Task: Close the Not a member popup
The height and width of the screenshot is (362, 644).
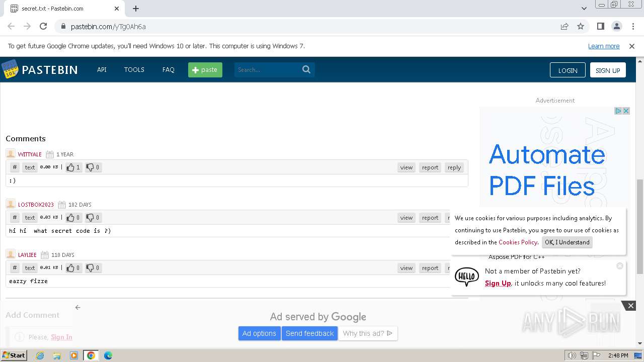Action: point(620,265)
